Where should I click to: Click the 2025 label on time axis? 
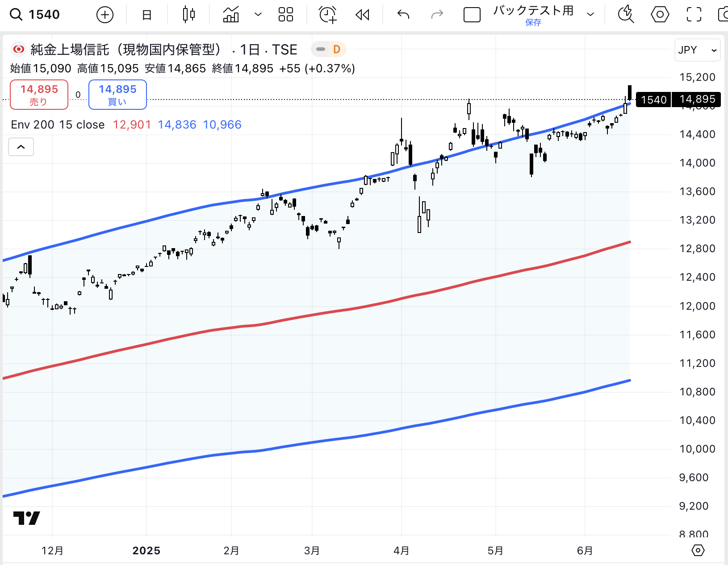(146, 551)
